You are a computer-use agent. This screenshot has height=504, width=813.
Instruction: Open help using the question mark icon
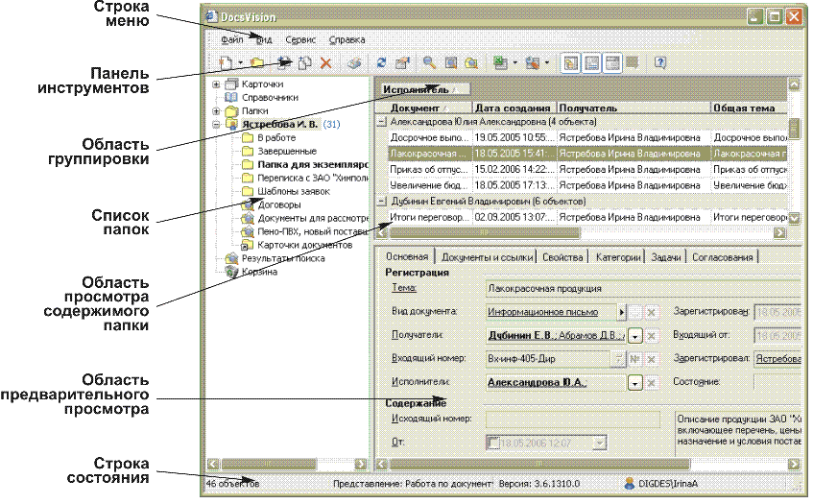[x=660, y=63]
